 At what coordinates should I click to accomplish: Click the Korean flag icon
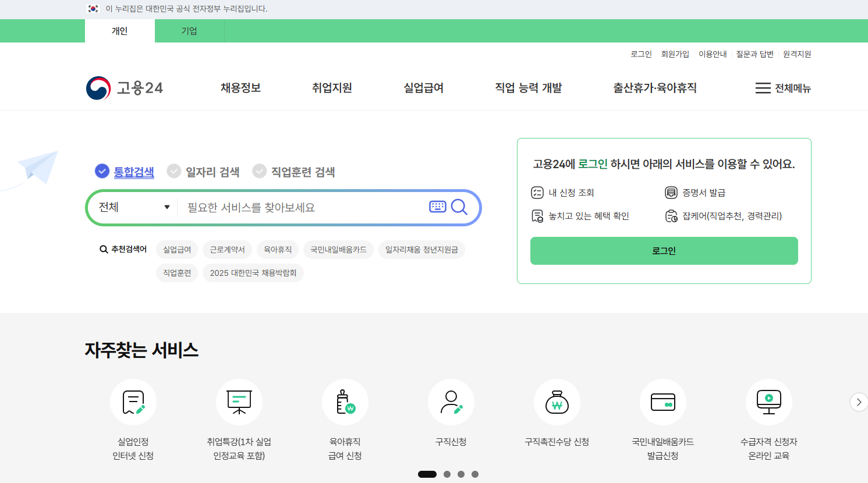pos(93,9)
